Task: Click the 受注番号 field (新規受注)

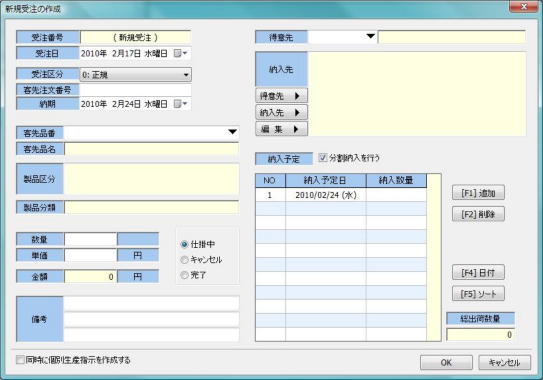Action: pos(135,37)
